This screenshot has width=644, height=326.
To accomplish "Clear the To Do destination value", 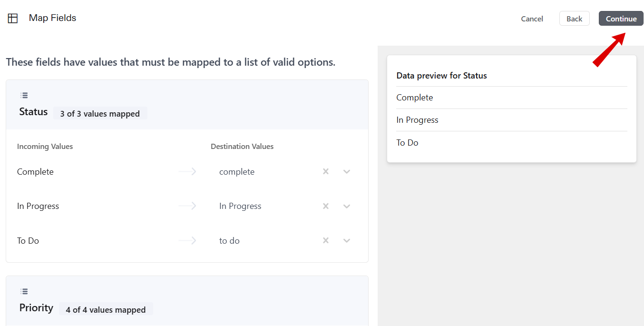I will pyautogui.click(x=325, y=240).
